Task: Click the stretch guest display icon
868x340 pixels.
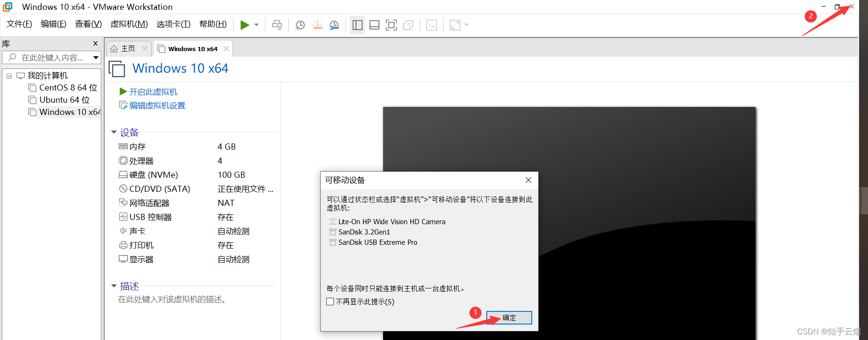Action: (455, 25)
